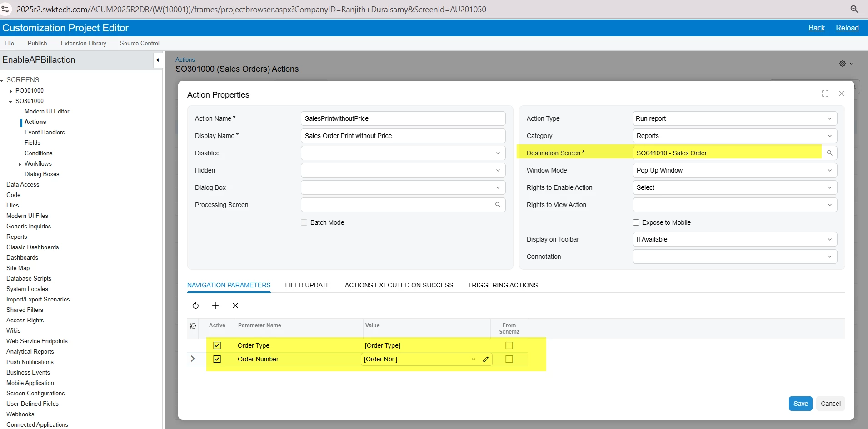Open Order Number value dropdown arrow

[474, 359]
